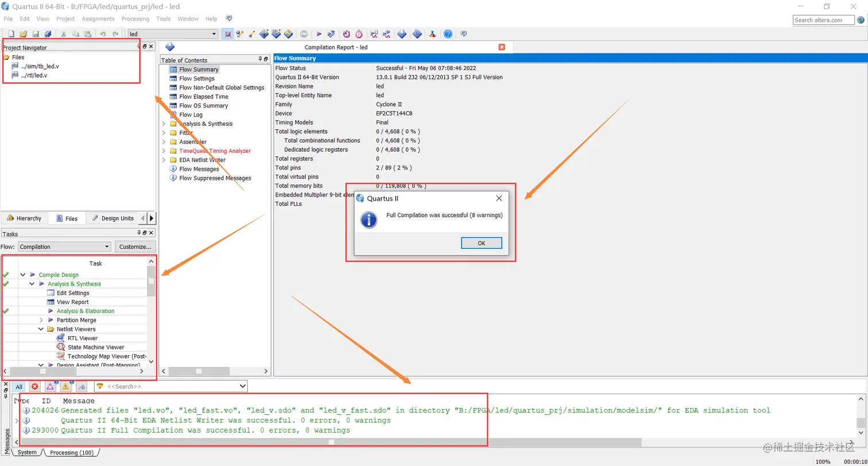The height and width of the screenshot is (466, 868).
Task: Select the System messages tab
Action: [x=27, y=453]
